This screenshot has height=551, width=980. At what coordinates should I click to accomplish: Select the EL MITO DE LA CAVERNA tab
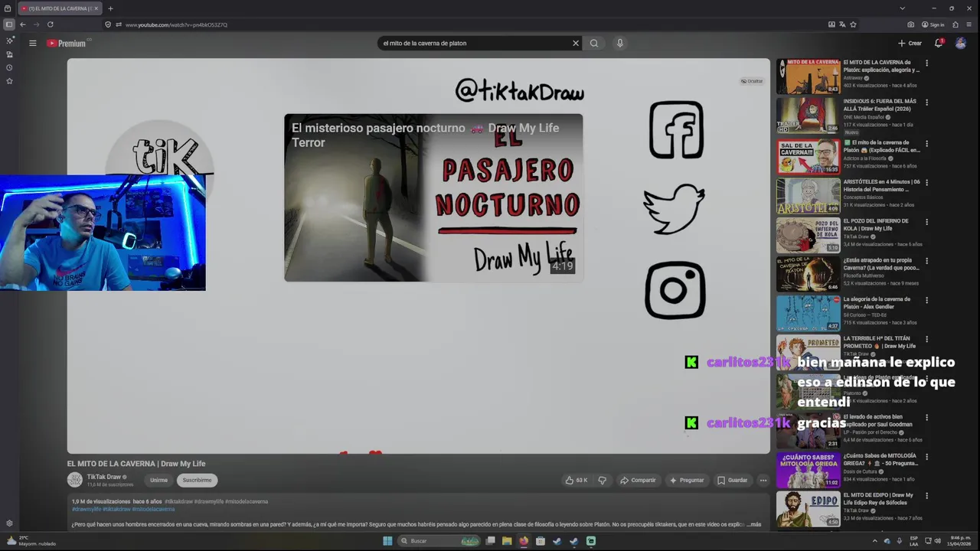(x=59, y=8)
